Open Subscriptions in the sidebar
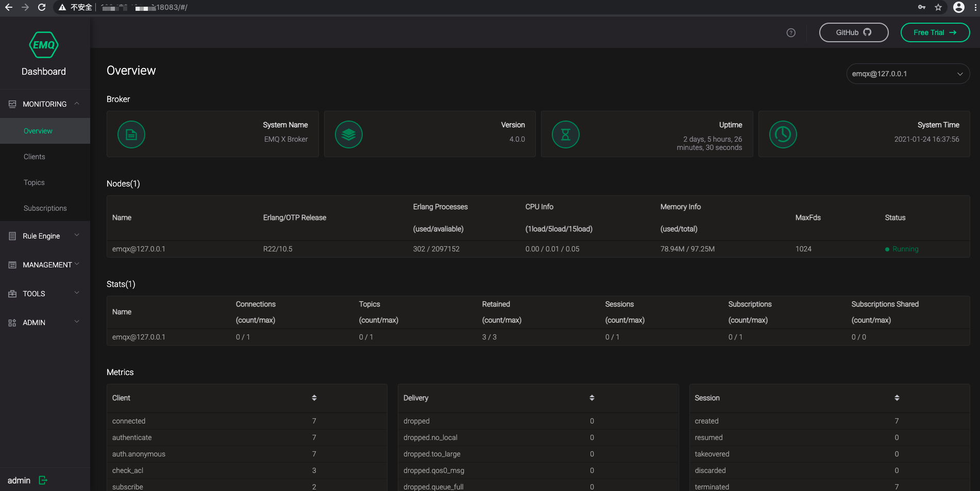This screenshot has width=980, height=491. pyautogui.click(x=45, y=208)
